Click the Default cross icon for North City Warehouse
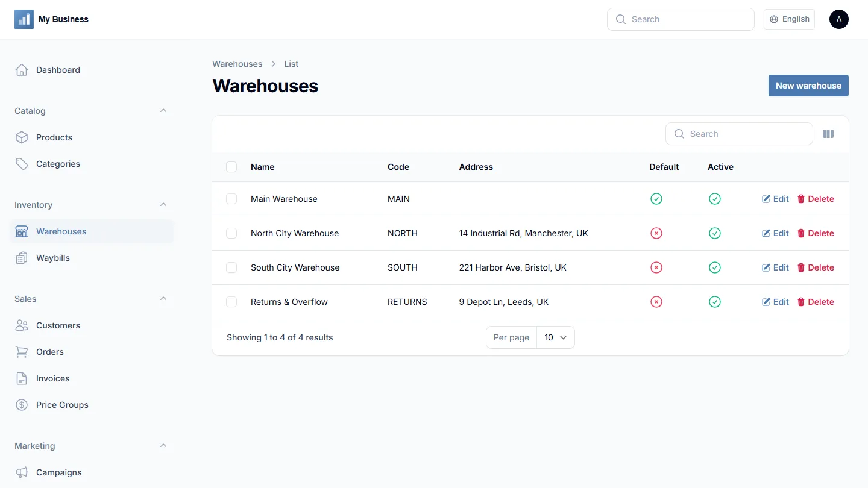 point(656,233)
